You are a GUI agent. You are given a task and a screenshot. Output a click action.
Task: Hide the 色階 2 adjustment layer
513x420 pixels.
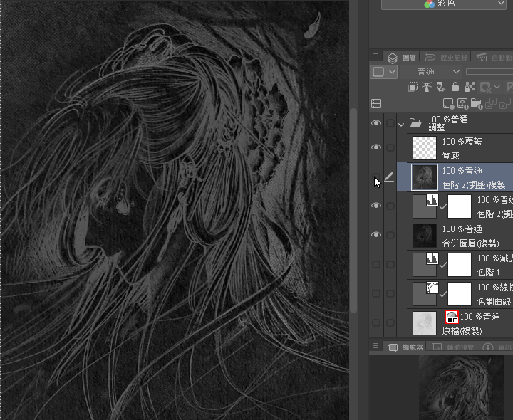tap(376, 205)
